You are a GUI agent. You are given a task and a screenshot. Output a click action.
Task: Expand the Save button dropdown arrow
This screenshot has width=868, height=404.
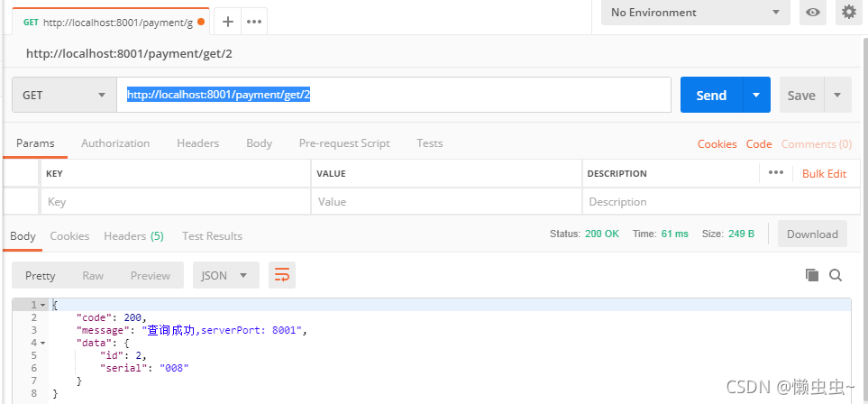click(x=837, y=95)
